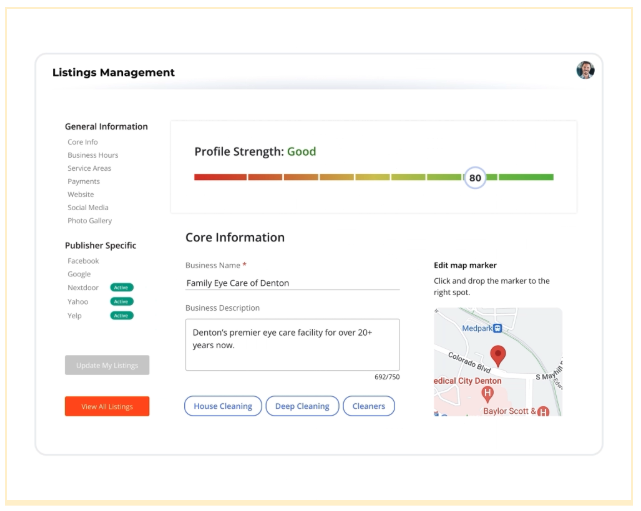Screen dimensions: 641x511
Task: Click the Publisher Specific heading
Action: [101, 245]
